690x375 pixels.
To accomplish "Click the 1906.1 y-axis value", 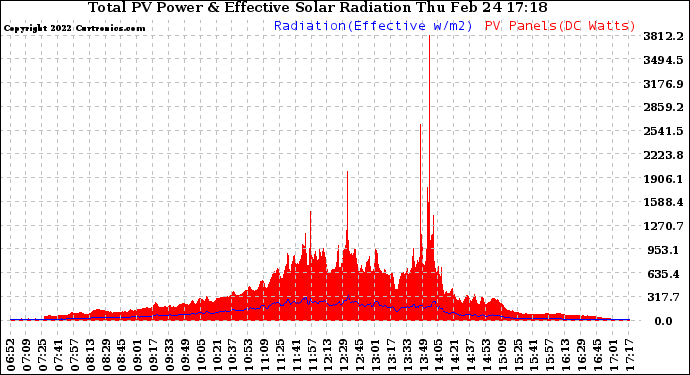I will (x=663, y=179).
